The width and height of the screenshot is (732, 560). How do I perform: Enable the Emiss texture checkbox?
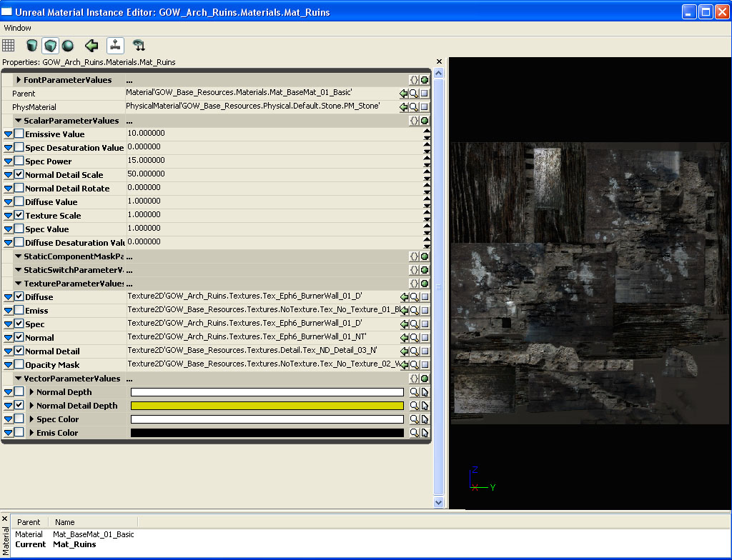[19, 310]
